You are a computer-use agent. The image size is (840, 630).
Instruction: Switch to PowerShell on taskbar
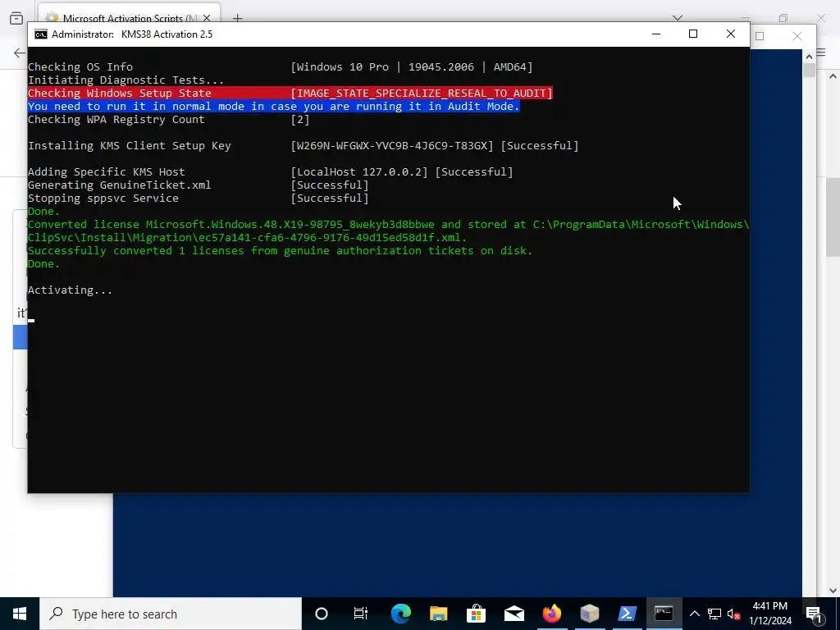click(x=627, y=614)
